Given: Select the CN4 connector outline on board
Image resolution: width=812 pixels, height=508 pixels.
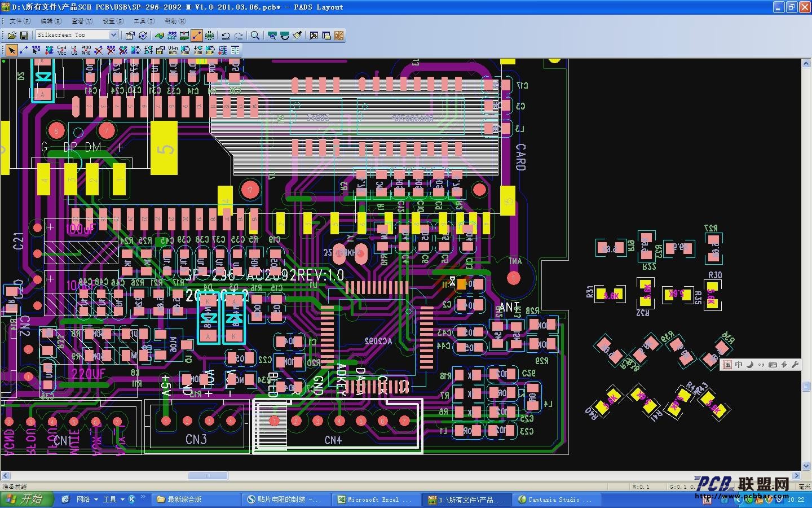Looking at the screenshot, I should (x=337, y=425).
